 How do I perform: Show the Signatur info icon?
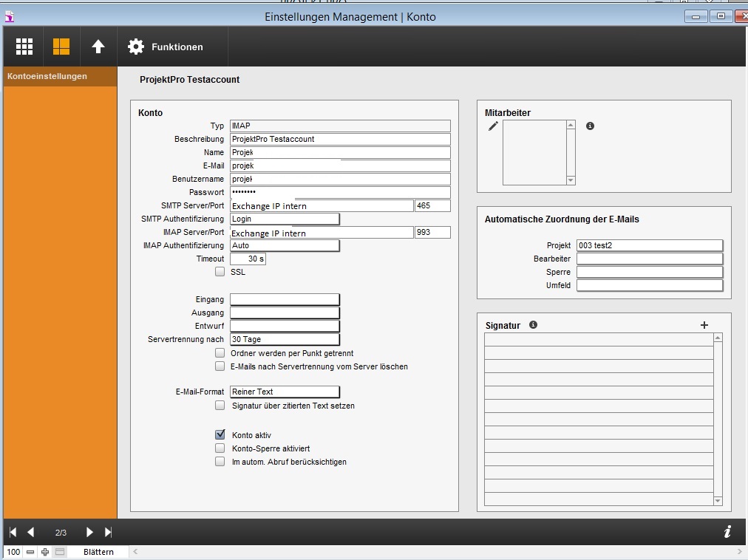(534, 325)
